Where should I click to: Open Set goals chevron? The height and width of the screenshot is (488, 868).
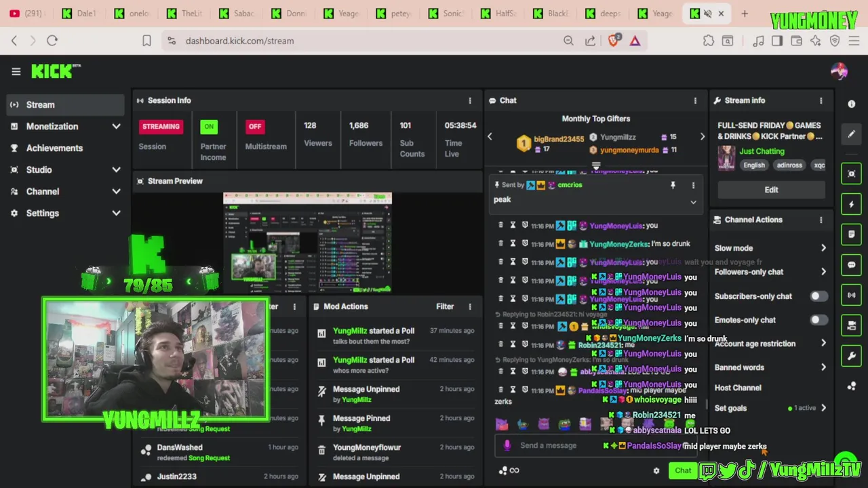tap(823, 408)
